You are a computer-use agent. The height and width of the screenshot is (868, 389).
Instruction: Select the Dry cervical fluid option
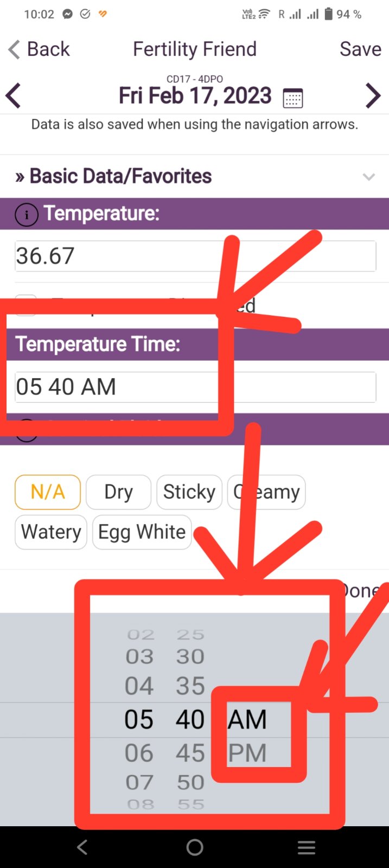point(118,492)
